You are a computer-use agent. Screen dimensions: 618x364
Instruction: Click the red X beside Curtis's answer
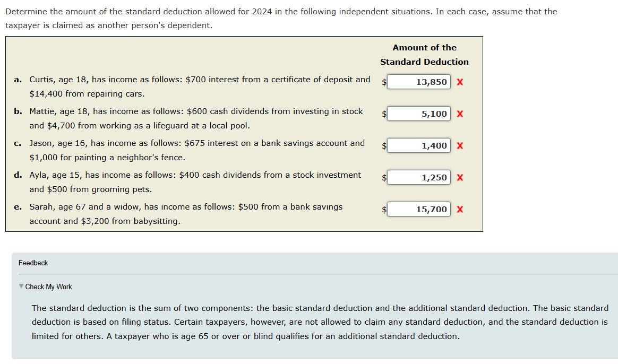[x=460, y=82]
